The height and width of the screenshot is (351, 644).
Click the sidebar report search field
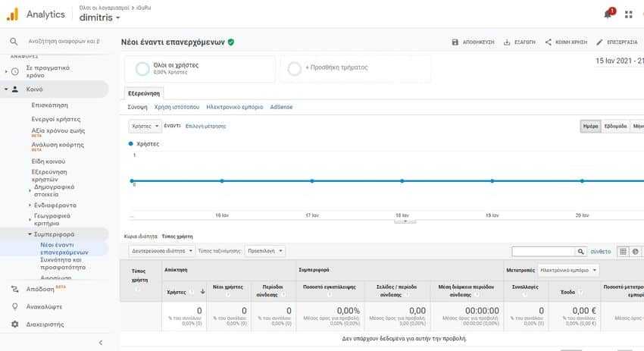click(64, 41)
